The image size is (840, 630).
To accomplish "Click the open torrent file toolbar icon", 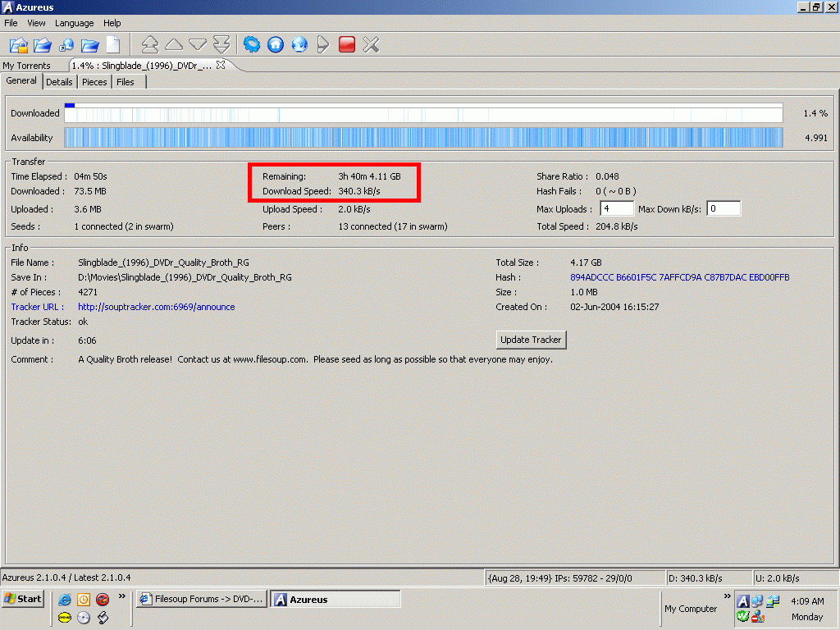I will [43, 45].
